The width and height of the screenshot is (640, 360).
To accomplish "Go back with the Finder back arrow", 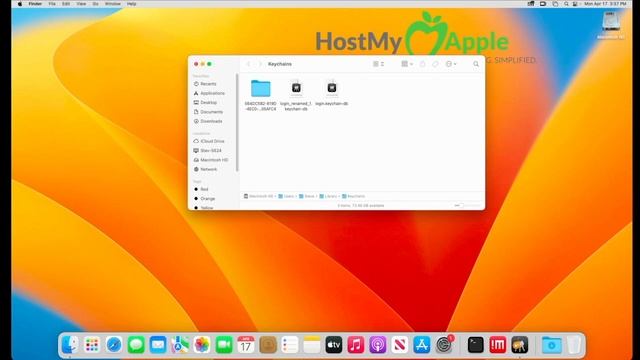I will pos(249,64).
